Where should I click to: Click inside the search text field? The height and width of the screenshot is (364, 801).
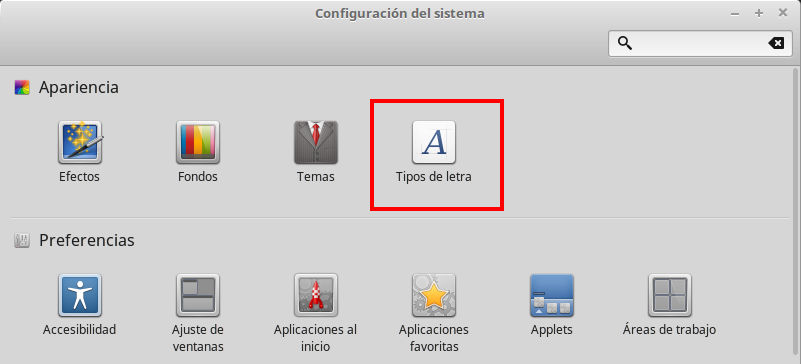[700, 43]
